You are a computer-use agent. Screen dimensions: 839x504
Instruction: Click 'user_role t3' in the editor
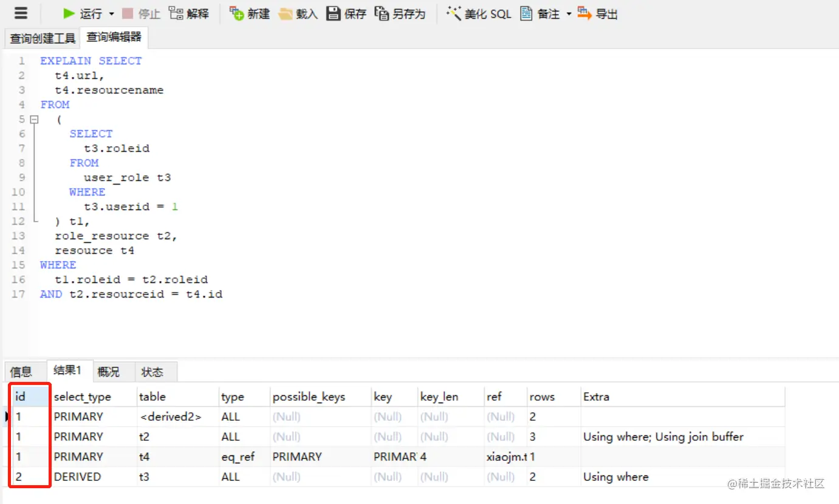128,177
